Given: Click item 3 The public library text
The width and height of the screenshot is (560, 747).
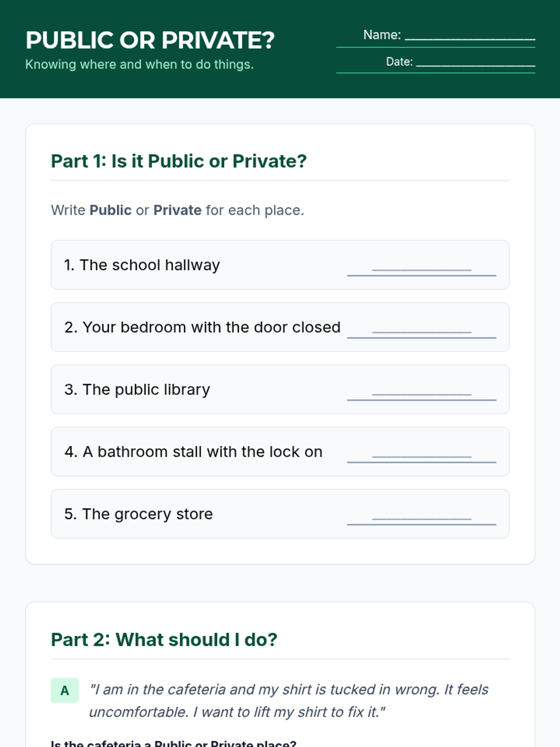Looking at the screenshot, I should (137, 389).
